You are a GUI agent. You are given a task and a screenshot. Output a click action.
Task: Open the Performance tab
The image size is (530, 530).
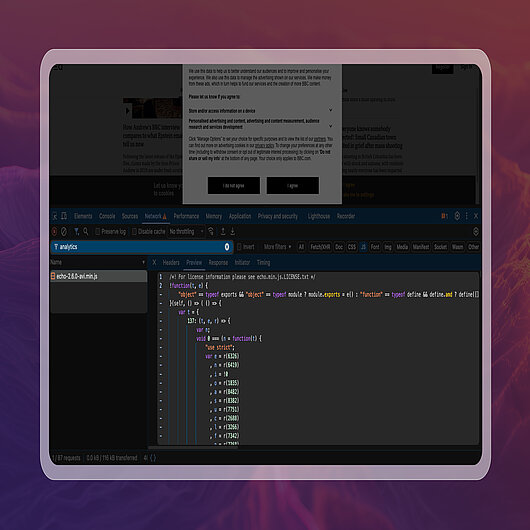[186, 216]
